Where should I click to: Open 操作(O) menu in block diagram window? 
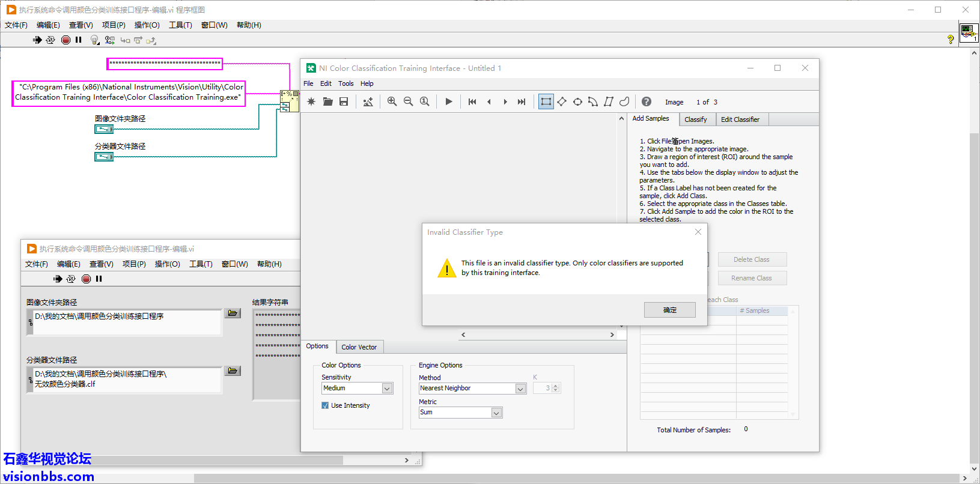[147, 25]
